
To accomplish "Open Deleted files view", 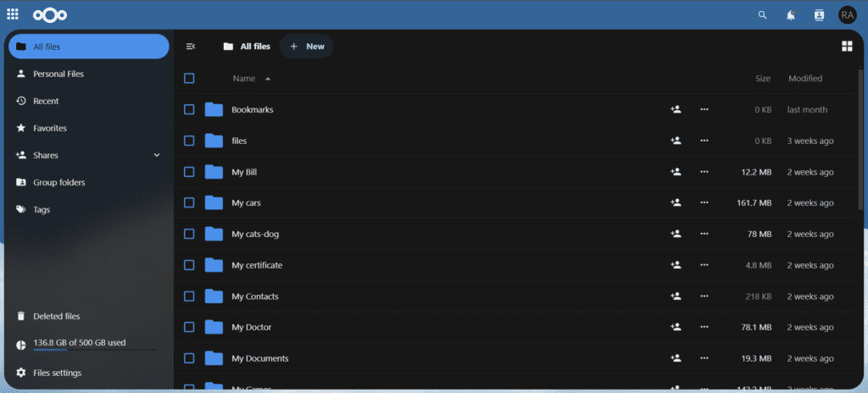I will pos(88,317).
